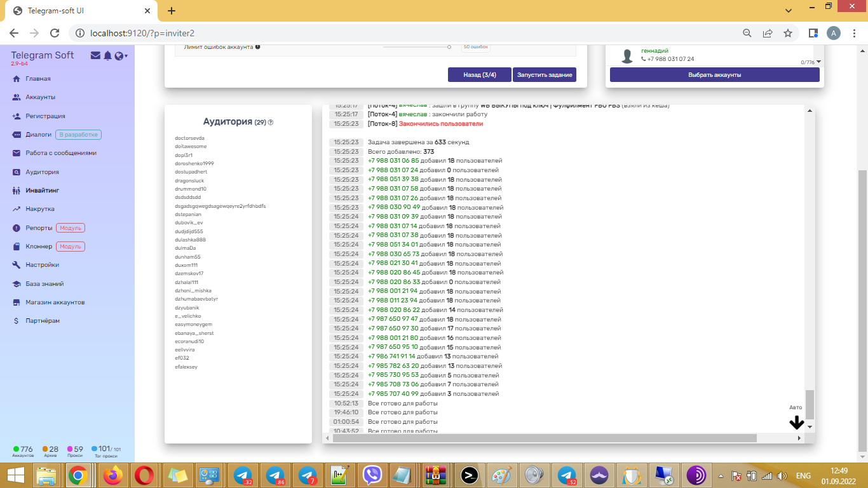This screenshot has width=868, height=488.
Task: Click the trending-up icon next to Накрутка
Action: [17, 209]
